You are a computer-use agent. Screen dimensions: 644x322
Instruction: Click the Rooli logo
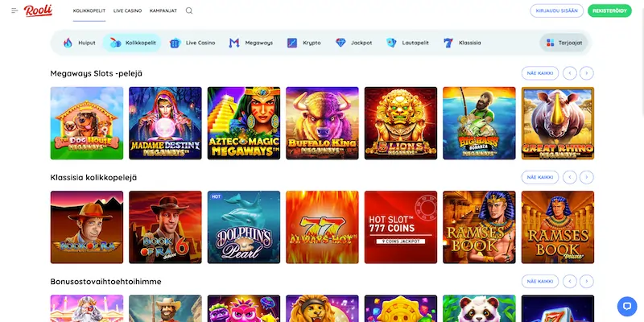(x=38, y=10)
